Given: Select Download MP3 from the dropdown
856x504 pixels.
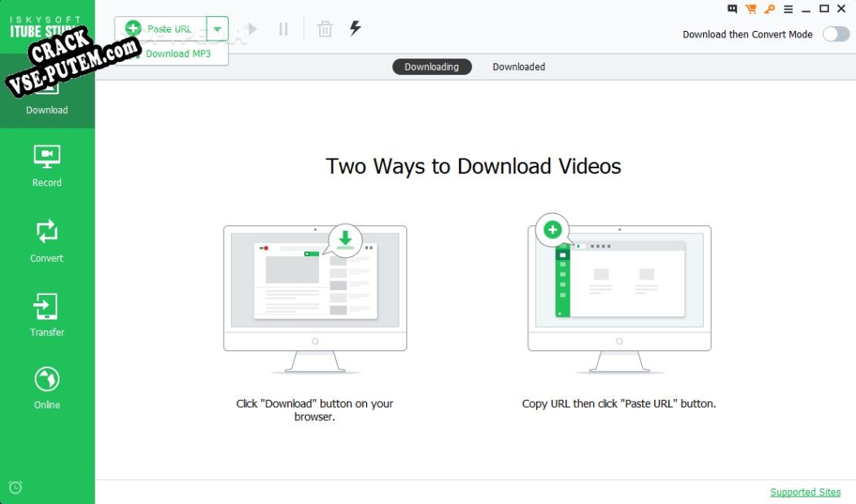Looking at the screenshot, I should 177,54.
